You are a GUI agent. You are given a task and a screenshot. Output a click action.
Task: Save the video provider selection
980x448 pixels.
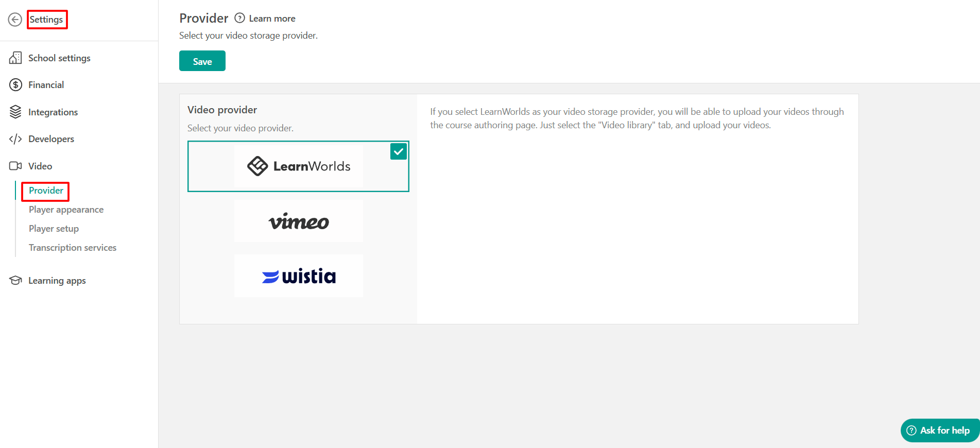point(202,61)
